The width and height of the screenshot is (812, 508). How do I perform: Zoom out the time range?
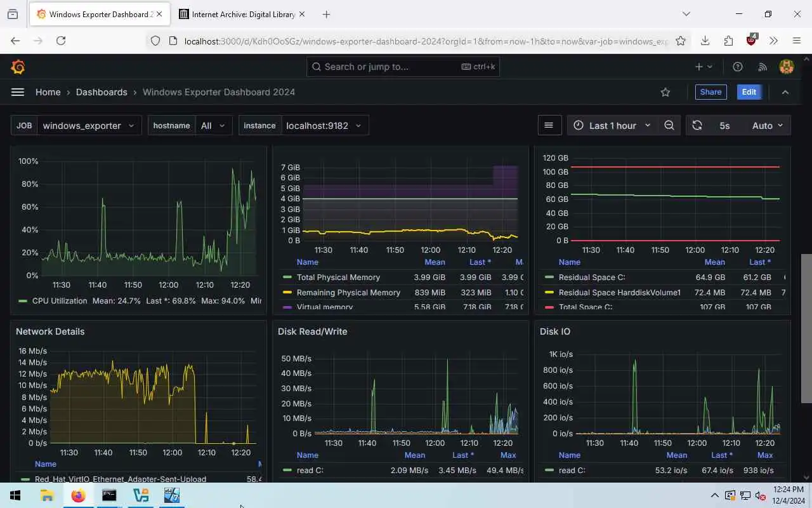pos(669,126)
